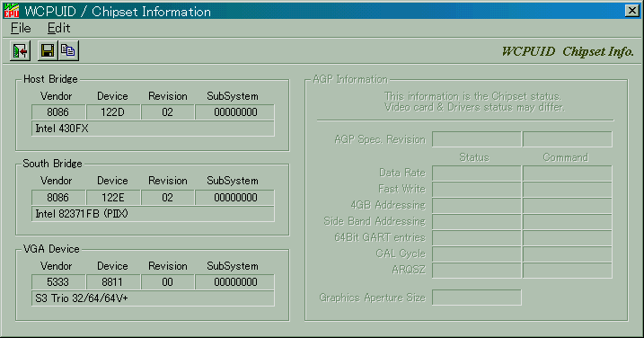Image resolution: width=644 pixels, height=338 pixels.
Task: Click the Intel 82371FB (PIIX) description field
Action: 153,214
